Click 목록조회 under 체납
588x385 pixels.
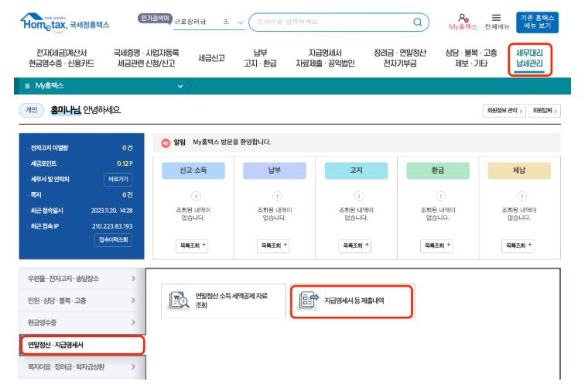[518, 246]
